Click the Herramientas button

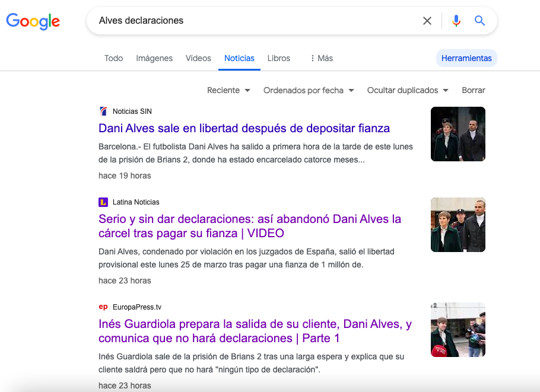pos(466,58)
